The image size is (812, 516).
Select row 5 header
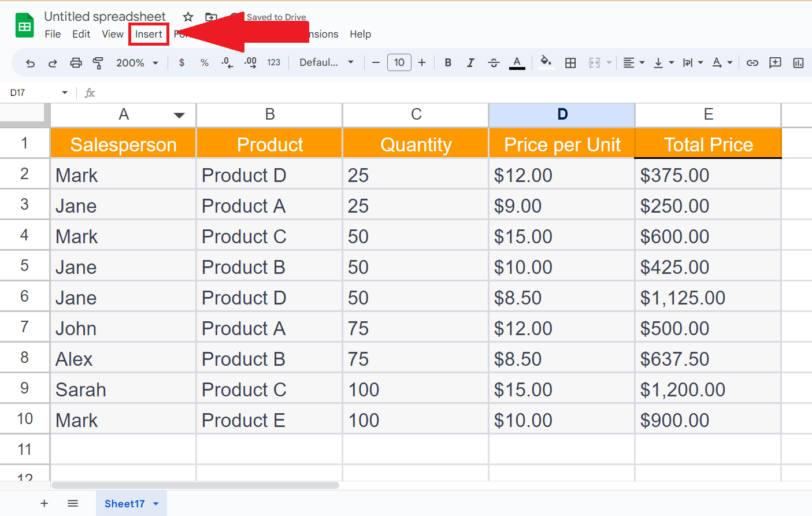[24, 266]
